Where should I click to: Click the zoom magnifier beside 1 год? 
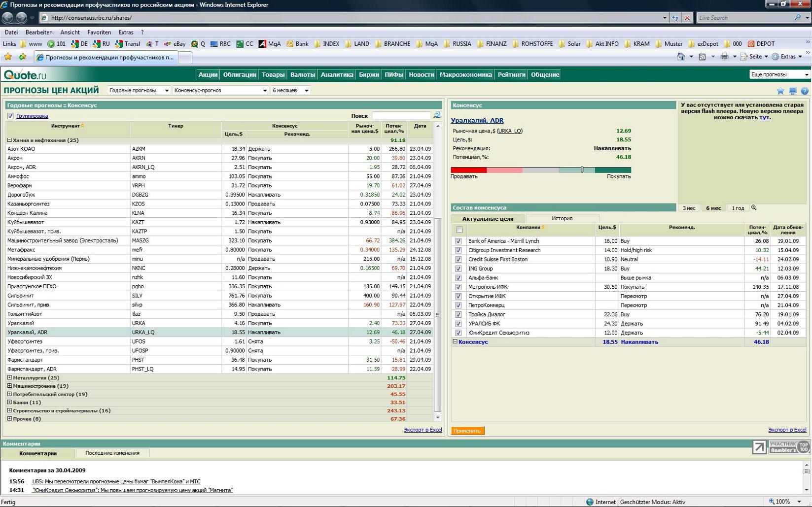754,208
